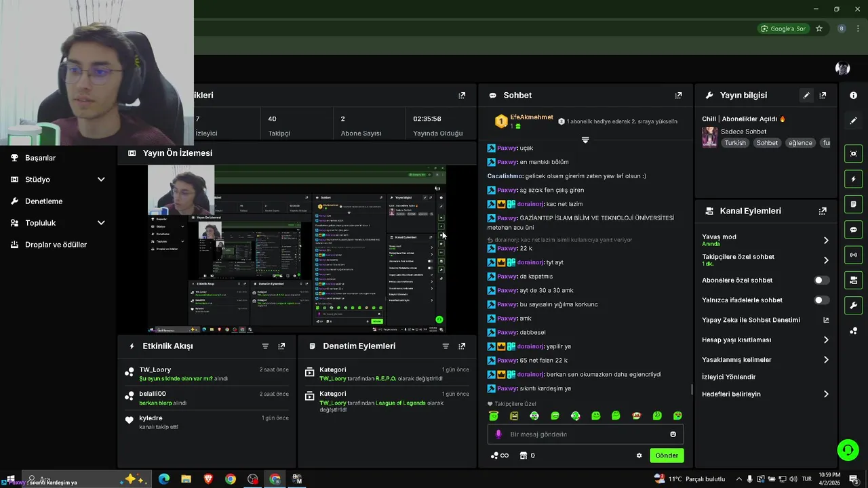Toggle Abonelere özel sohbet switch
Image resolution: width=868 pixels, height=488 pixels.
click(821, 280)
